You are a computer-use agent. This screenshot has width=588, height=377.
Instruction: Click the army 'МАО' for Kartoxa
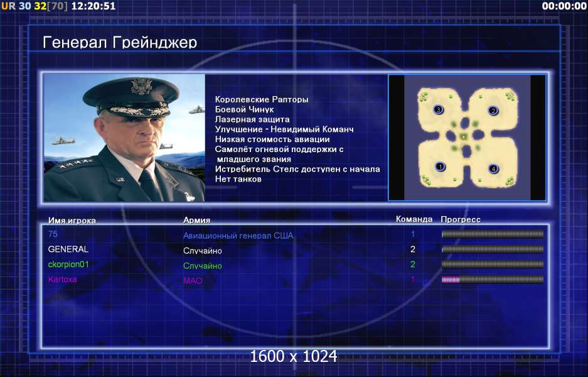tap(193, 280)
